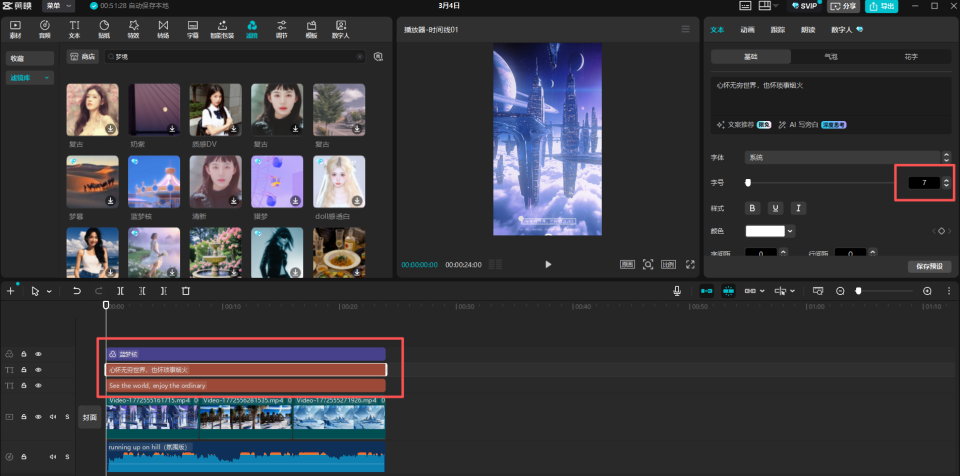This screenshot has width=960, height=476.
Task: Open the 转场 transitions panel
Action: [x=163, y=29]
